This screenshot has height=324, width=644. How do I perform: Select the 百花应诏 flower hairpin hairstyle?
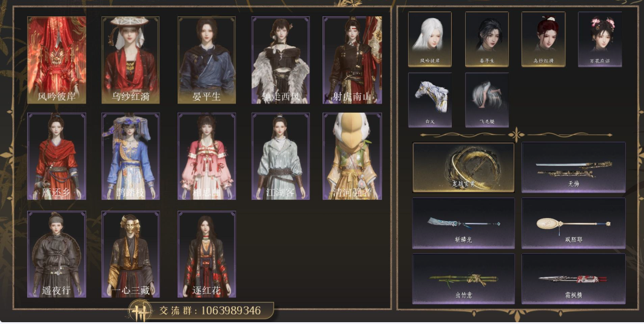pyautogui.click(x=600, y=39)
